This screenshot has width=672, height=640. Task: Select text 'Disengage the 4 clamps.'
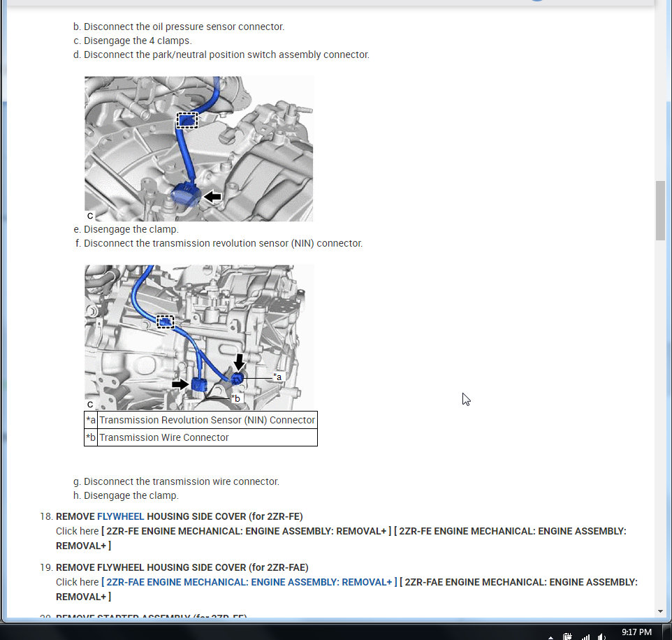pos(138,41)
